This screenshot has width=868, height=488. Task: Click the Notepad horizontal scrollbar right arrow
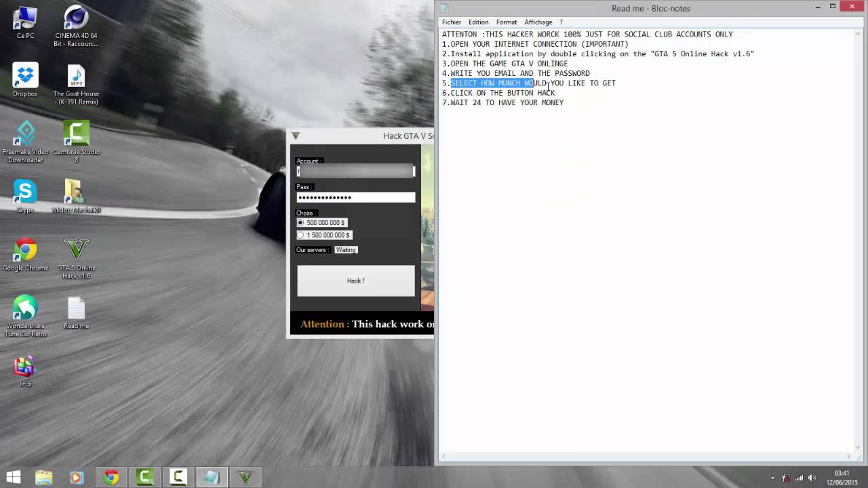pos(849,456)
